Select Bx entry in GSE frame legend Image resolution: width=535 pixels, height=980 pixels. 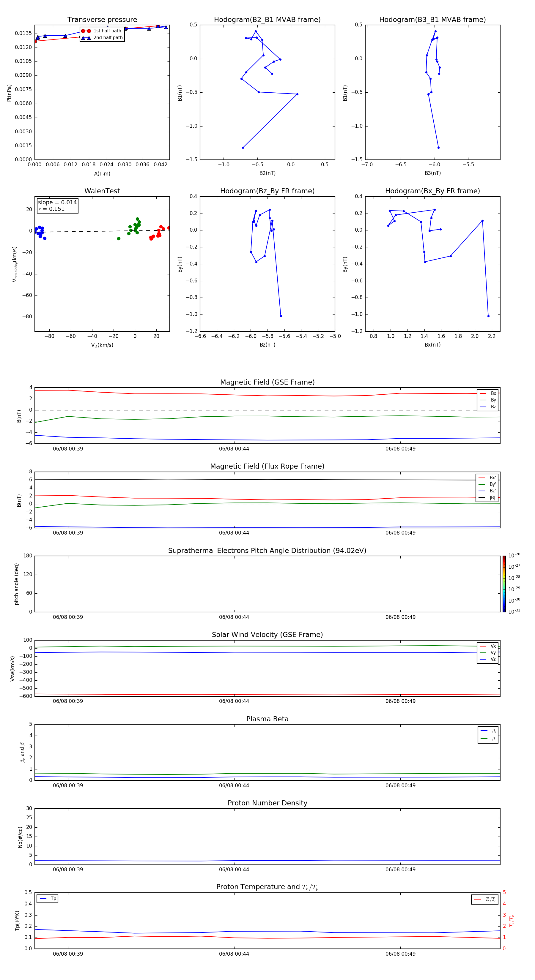[488, 393]
